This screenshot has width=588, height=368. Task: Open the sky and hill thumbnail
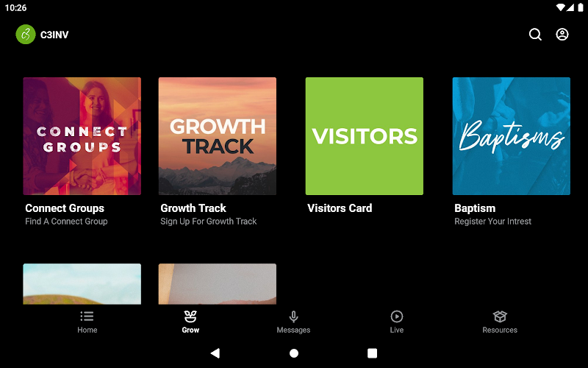point(82,284)
